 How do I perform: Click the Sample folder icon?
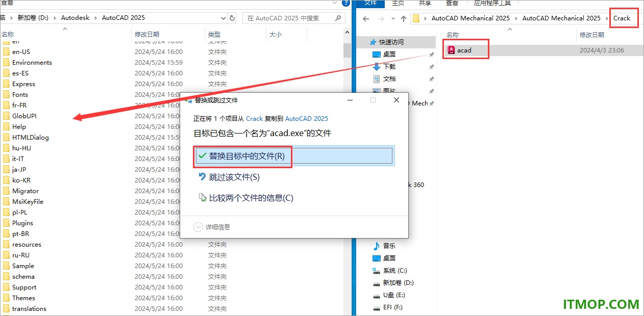point(6,266)
